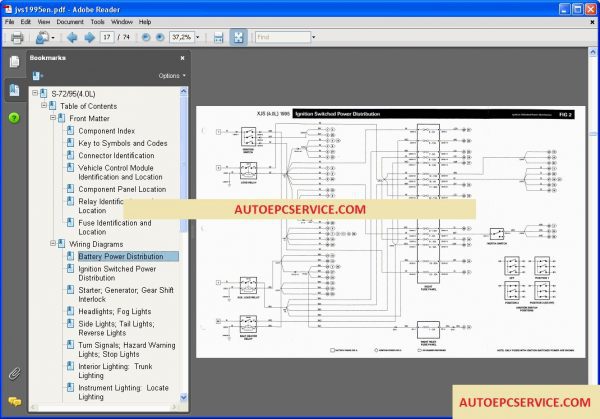The image size is (600, 419).
Task: Open Interior Lighting: Trunk Lighting bookmark
Action: (x=115, y=371)
